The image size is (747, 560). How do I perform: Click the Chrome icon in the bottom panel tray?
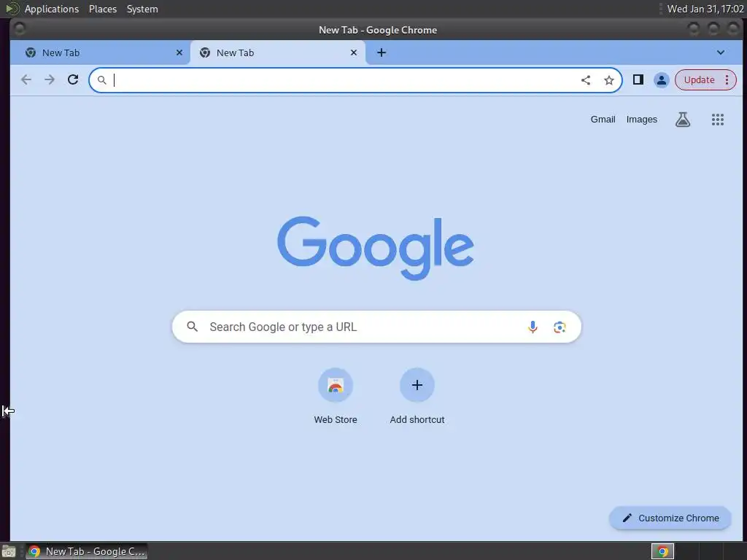(x=662, y=551)
